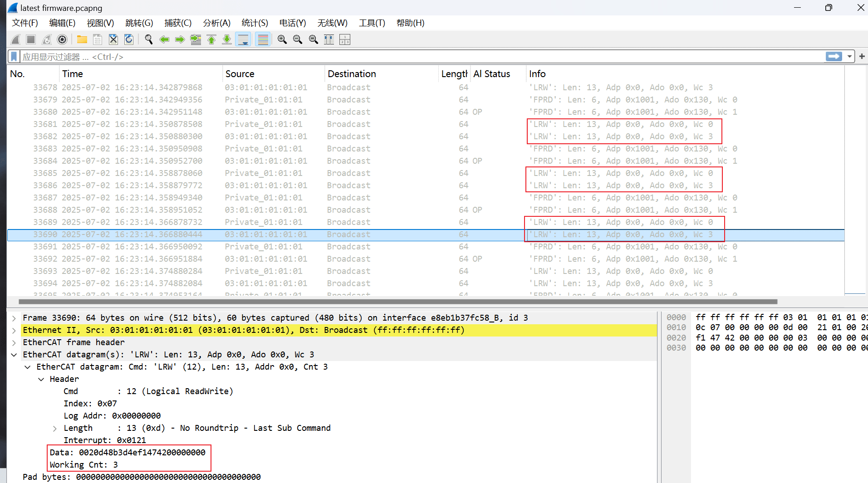
Task: Expand the Length 13 (0xd) row
Action: tap(55, 428)
